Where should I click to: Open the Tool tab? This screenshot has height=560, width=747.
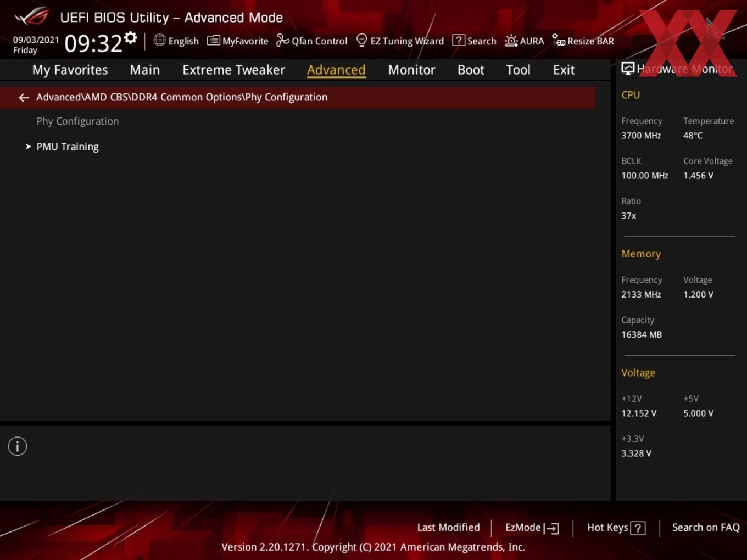coord(518,70)
